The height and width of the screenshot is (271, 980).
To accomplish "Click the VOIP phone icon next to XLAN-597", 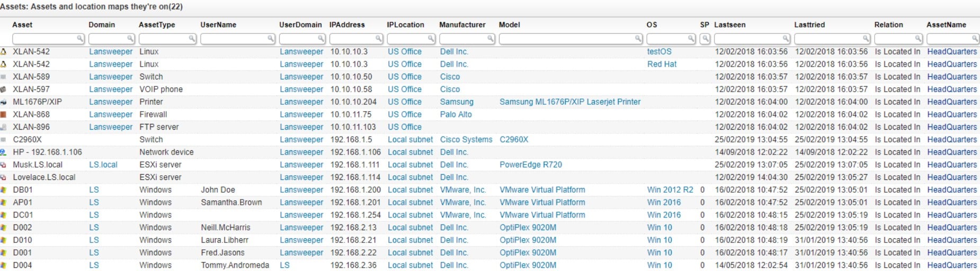I will point(3,89).
